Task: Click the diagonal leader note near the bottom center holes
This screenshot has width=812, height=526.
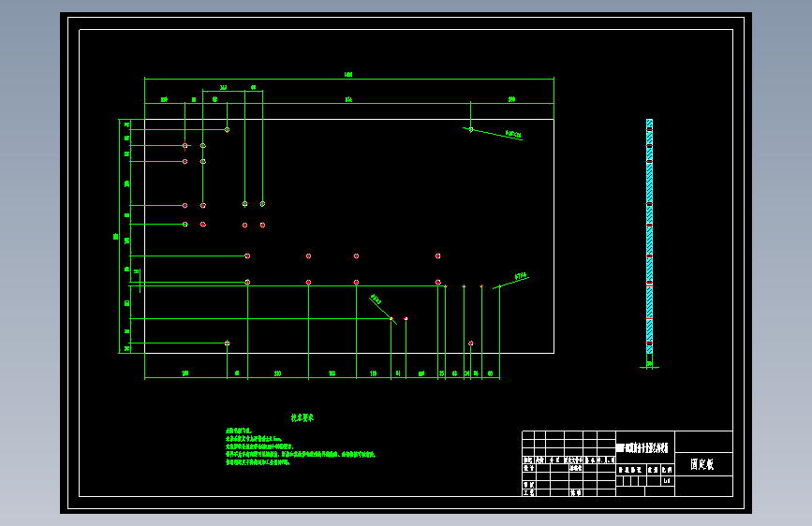Action: [376, 300]
